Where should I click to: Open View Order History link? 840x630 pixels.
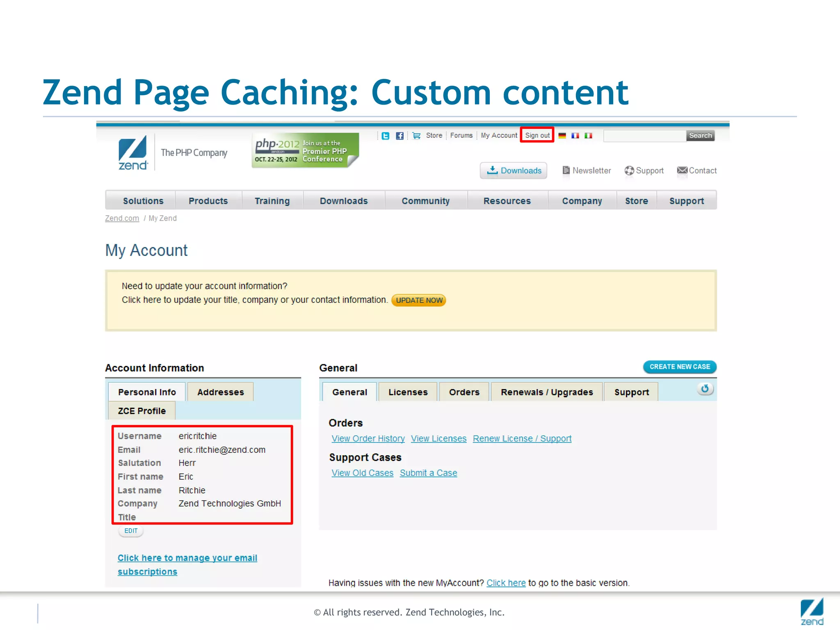coord(368,438)
